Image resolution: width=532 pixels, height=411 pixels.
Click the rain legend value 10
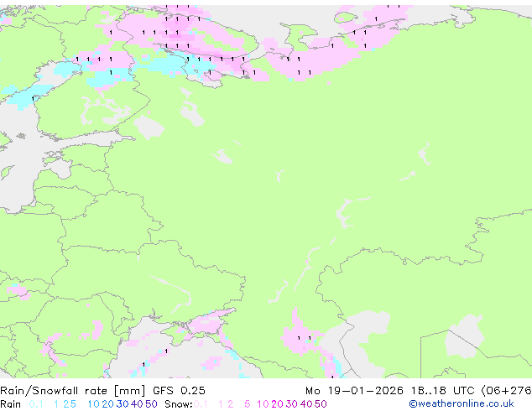(x=94, y=404)
